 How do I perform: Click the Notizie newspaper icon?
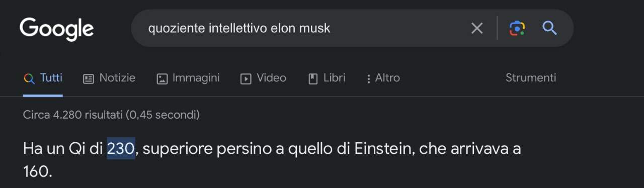89,79
